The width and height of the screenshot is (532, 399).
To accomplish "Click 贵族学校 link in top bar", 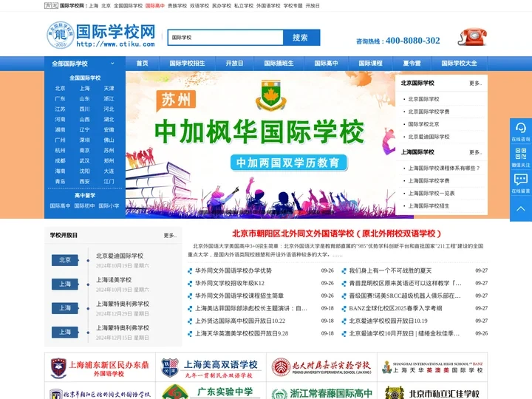I will [177, 6].
